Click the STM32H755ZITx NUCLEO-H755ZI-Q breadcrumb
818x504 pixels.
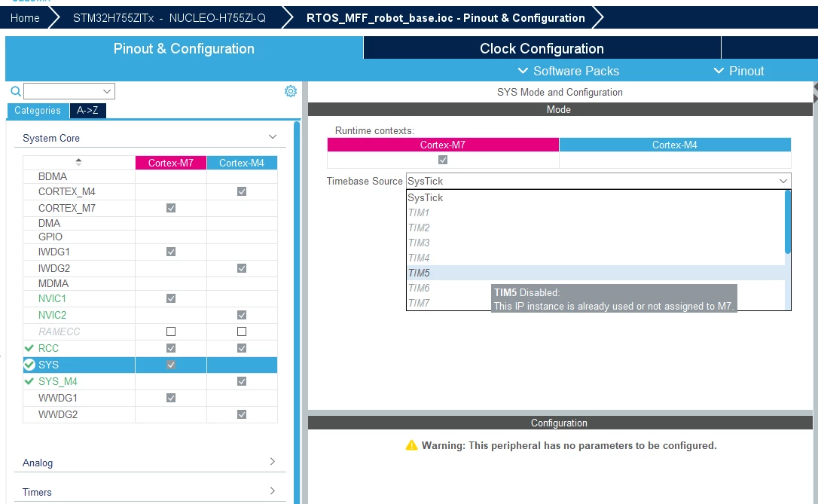(169, 18)
